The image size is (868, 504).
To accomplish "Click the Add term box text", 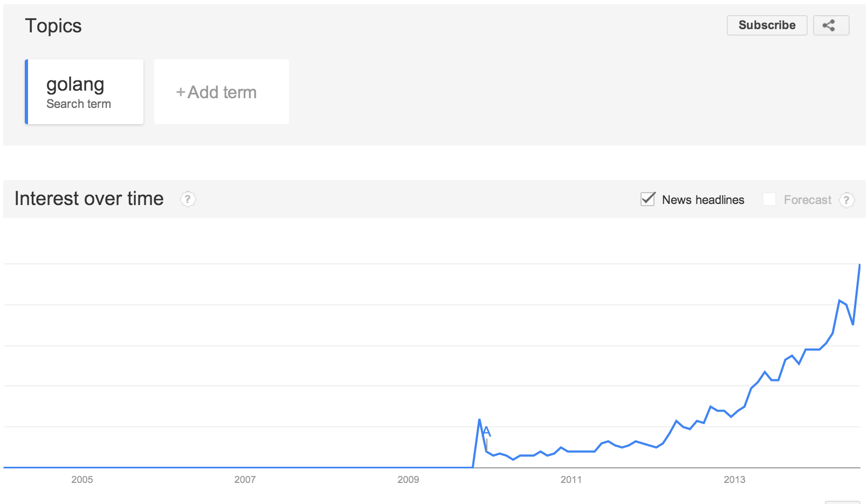I will [222, 92].
